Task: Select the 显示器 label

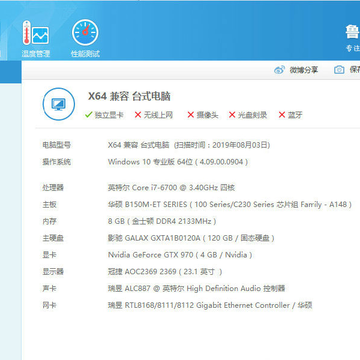Action: click(x=53, y=272)
